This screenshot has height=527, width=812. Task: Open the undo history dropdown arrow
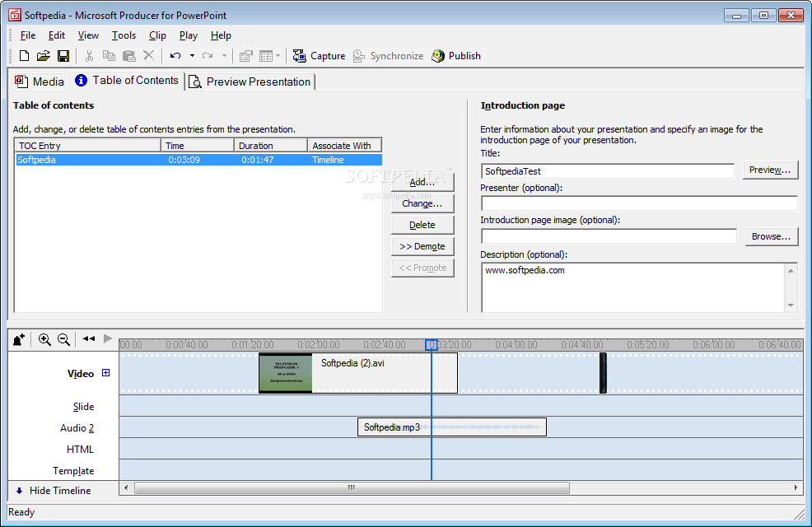192,56
